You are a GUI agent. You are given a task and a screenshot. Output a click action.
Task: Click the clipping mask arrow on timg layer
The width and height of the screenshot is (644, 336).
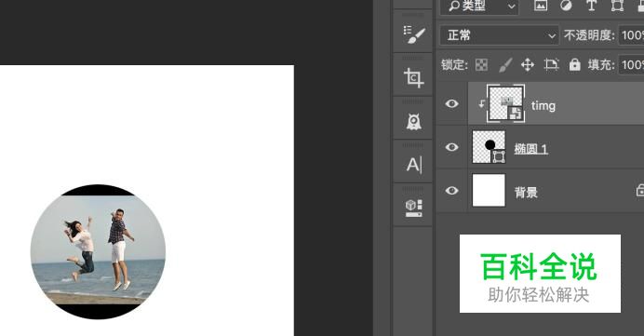[x=481, y=104]
